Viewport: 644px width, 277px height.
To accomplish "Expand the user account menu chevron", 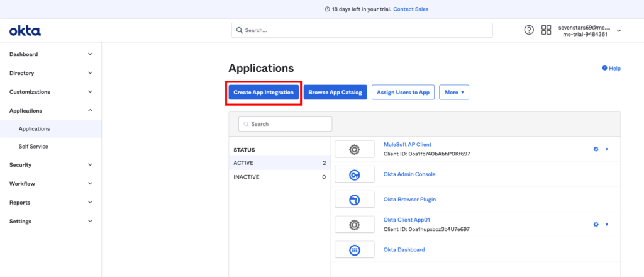I will (619, 30).
